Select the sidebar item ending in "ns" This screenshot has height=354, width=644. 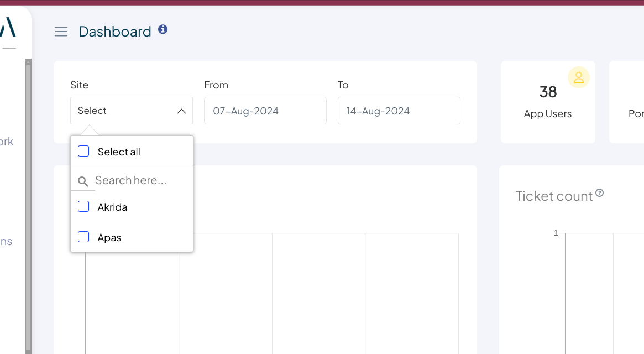click(6, 241)
